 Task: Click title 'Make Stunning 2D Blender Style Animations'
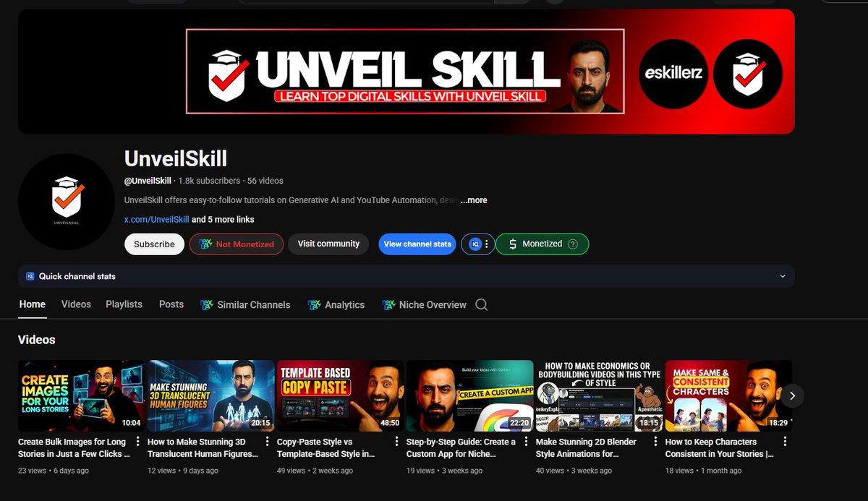[x=587, y=448]
